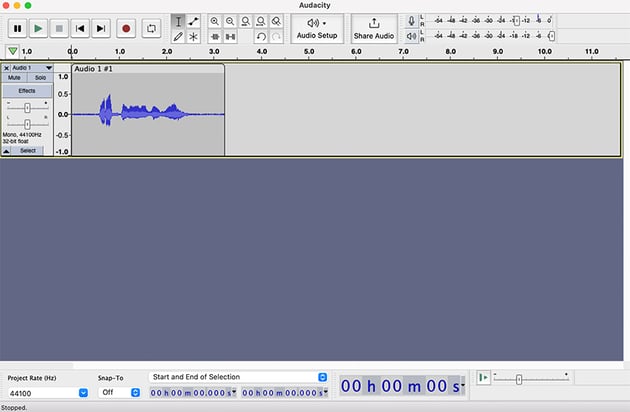Click the Share Audio button
This screenshot has width=630, height=412.
coord(374,28)
